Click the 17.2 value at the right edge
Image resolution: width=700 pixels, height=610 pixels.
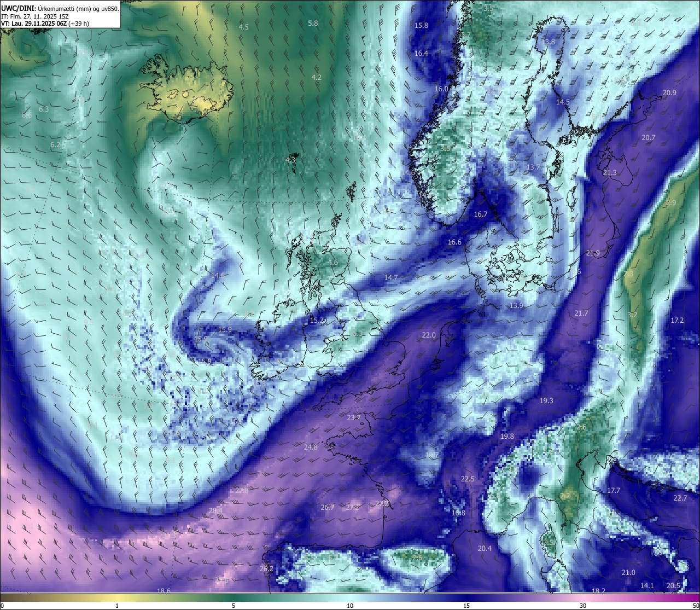677,320
